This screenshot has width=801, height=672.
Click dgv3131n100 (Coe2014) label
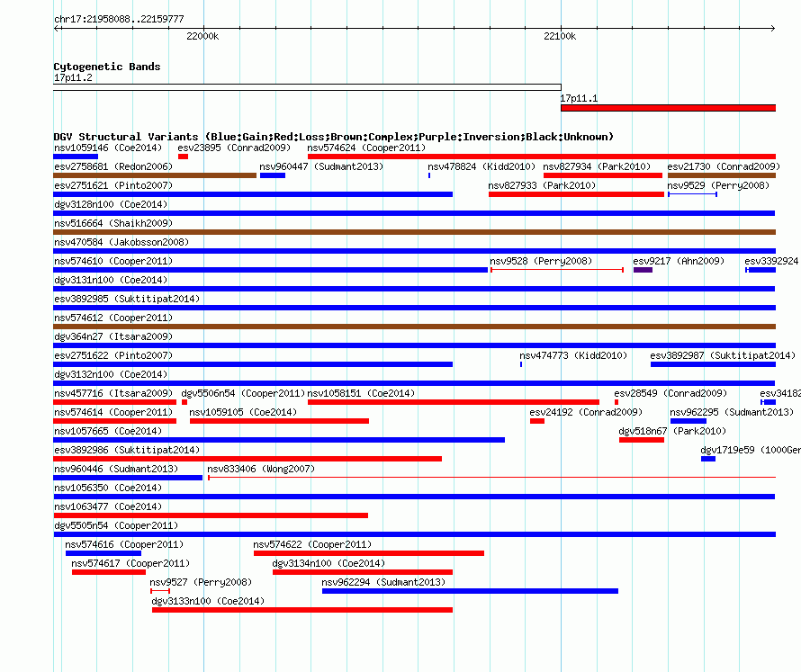pos(111,281)
